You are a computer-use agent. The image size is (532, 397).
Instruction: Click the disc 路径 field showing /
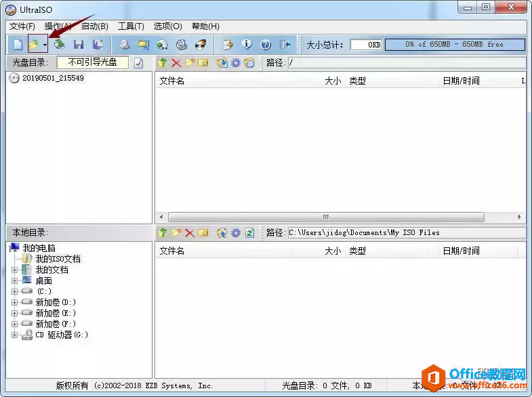pyautogui.click(x=407, y=63)
